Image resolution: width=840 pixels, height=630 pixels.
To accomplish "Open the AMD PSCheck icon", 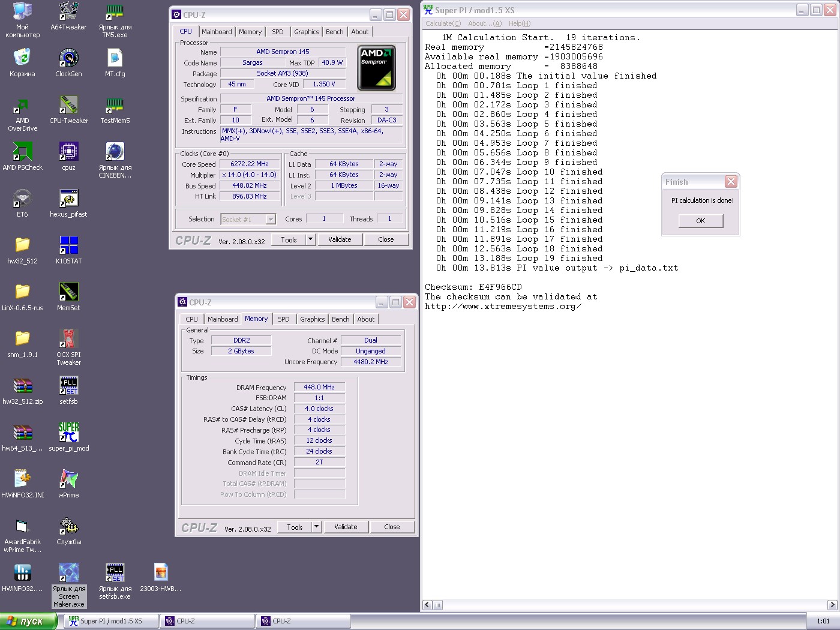I will pos(22,152).
